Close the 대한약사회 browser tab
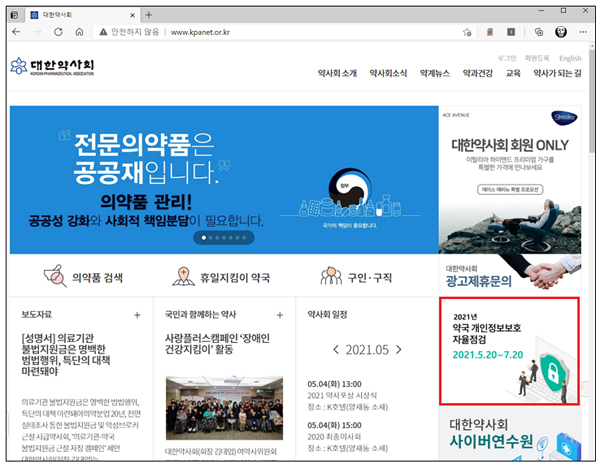 coord(132,15)
